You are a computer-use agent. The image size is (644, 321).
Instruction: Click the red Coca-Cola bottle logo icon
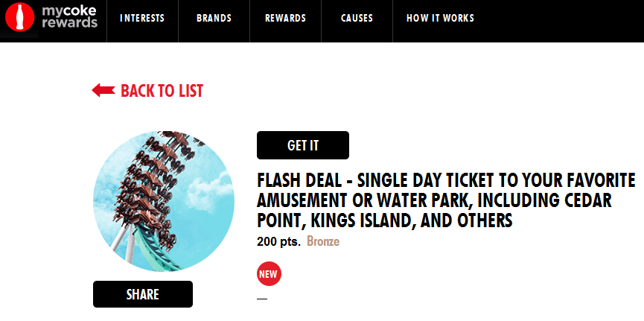coord(19,17)
